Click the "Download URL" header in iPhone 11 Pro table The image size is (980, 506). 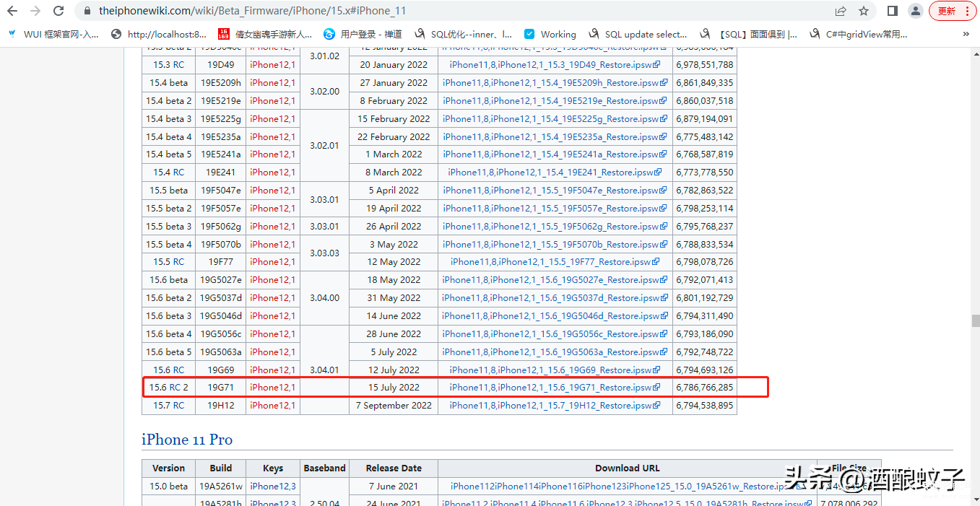tap(627, 468)
